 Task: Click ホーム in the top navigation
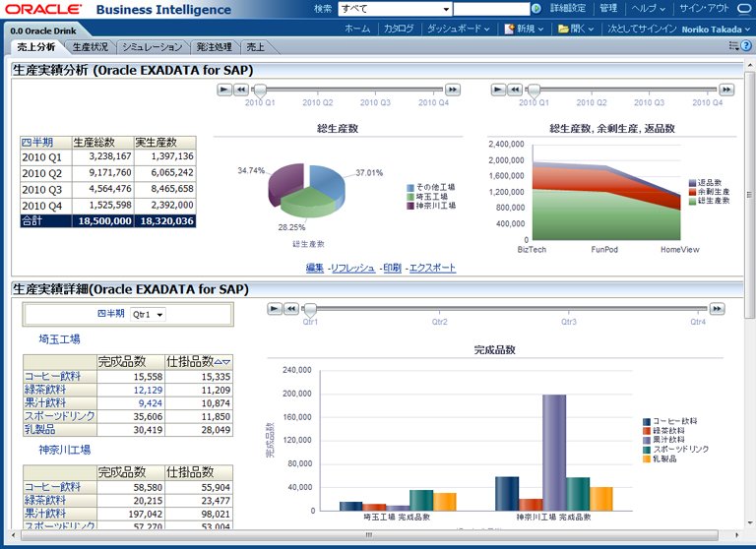pyautogui.click(x=356, y=29)
